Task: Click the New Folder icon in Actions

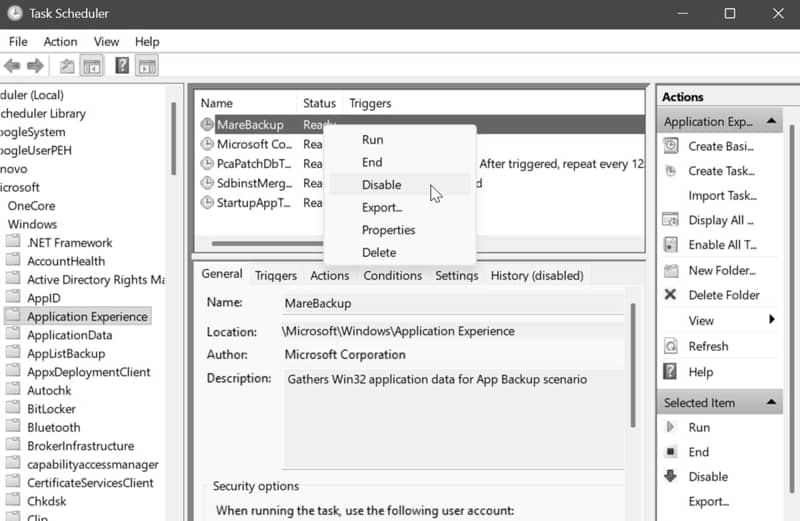Action: click(671, 270)
